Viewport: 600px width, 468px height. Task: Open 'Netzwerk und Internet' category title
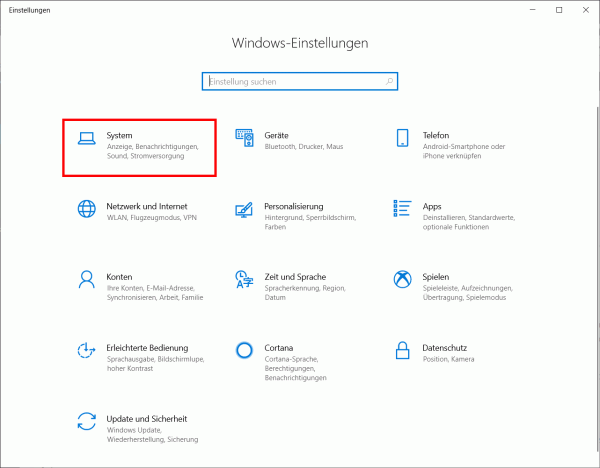click(x=147, y=206)
